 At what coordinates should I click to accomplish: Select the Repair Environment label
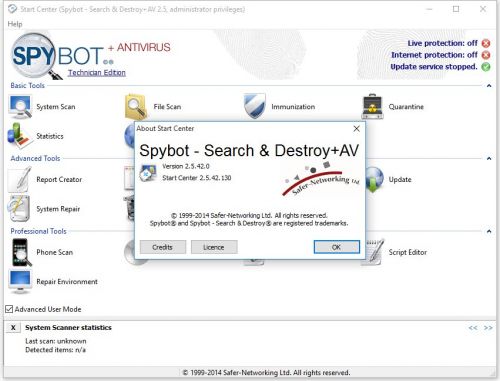[x=67, y=282]
